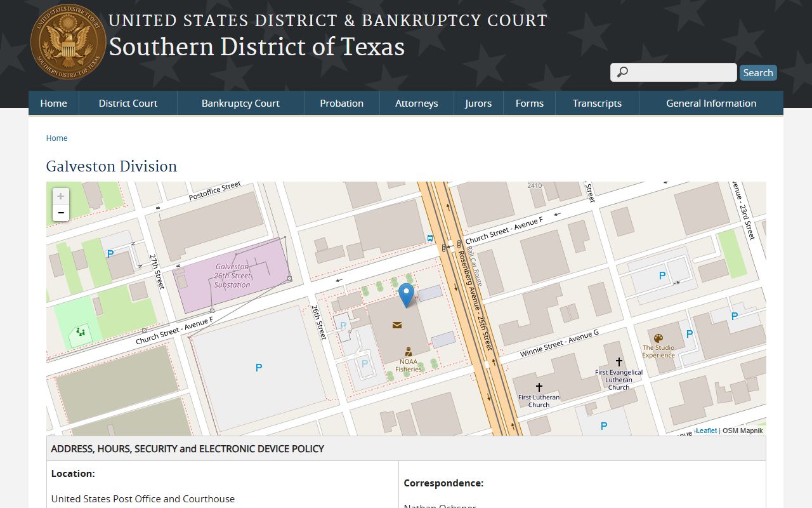This screenshot has width=812, height=508.
Task: Open the Home menu item
Action: coord(53,104)
